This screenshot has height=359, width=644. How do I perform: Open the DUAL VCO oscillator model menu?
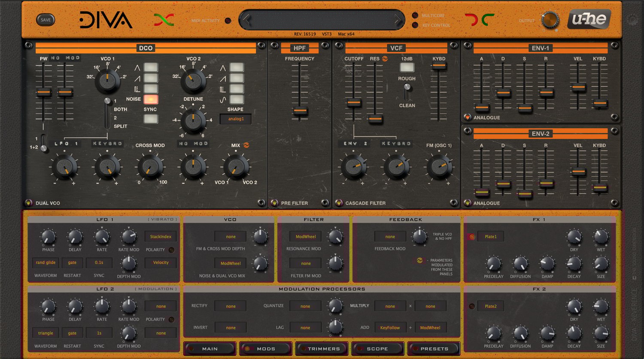click(x=28, y=203)
